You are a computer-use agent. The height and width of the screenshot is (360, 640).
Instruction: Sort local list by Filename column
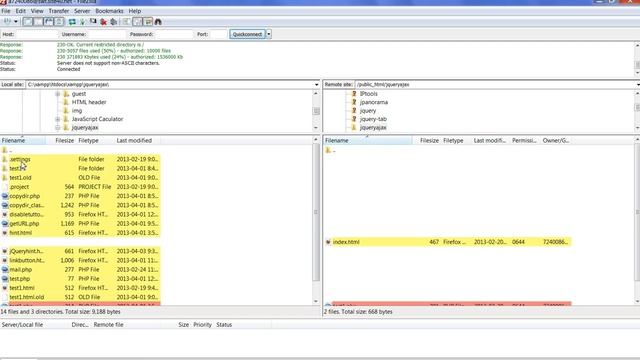(x=23, y=140)
